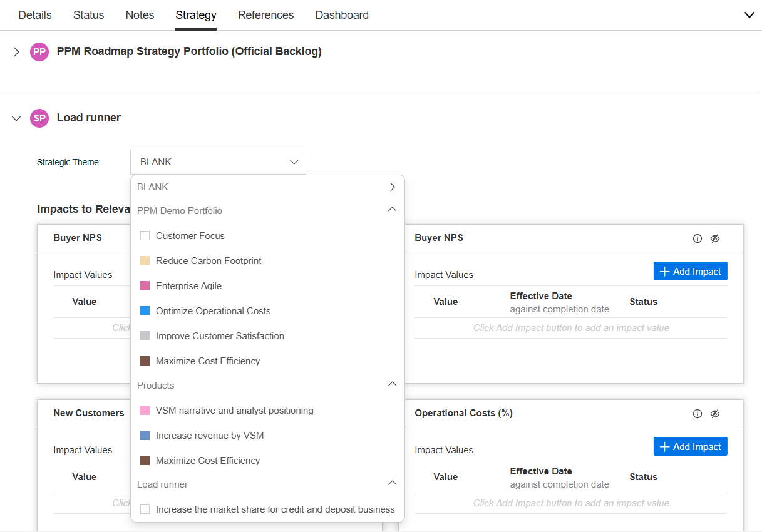Select the Customer Focus theme option
762x532 pixels.
point(190,236)
